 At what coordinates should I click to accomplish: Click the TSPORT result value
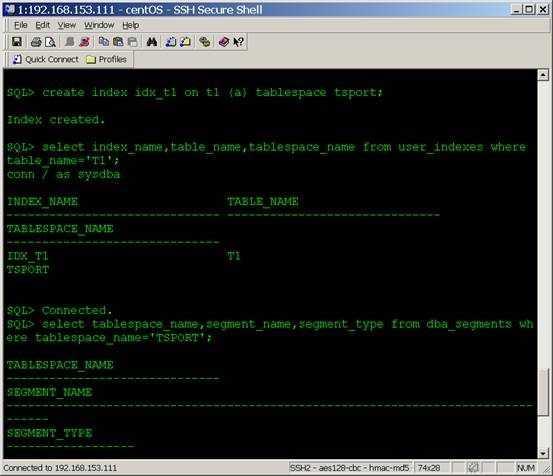[x=28, y=270]
